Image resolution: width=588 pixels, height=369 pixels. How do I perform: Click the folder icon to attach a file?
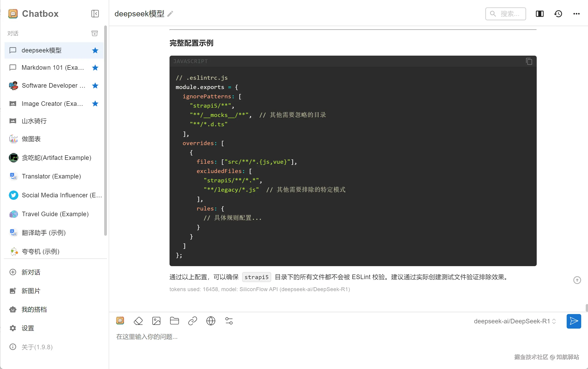174,321
